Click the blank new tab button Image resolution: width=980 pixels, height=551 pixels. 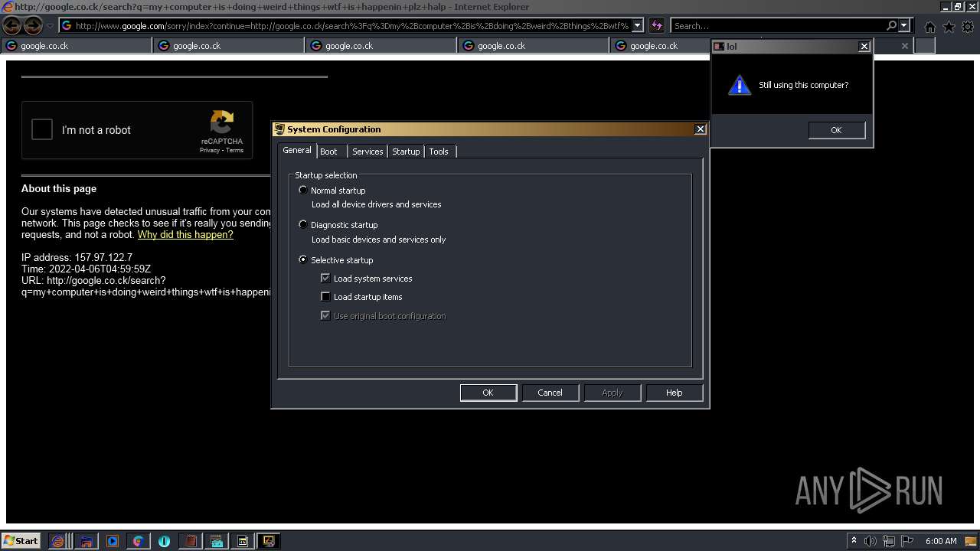tap(925, 46)
